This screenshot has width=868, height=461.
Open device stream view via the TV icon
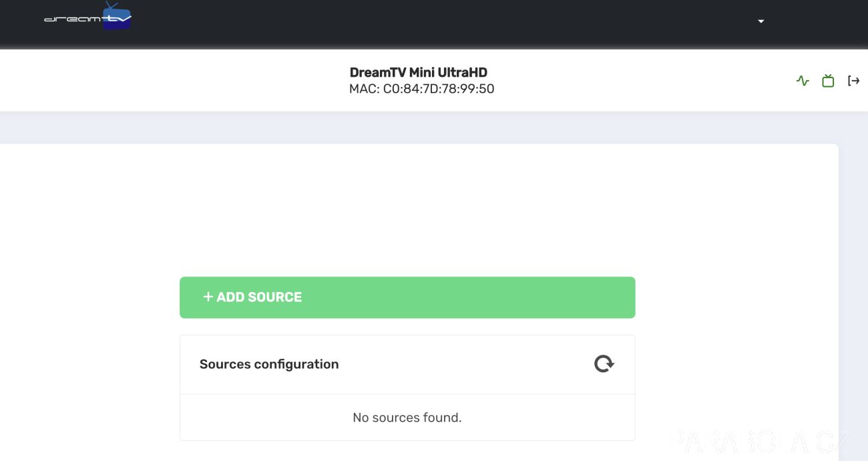coord(828,81)
